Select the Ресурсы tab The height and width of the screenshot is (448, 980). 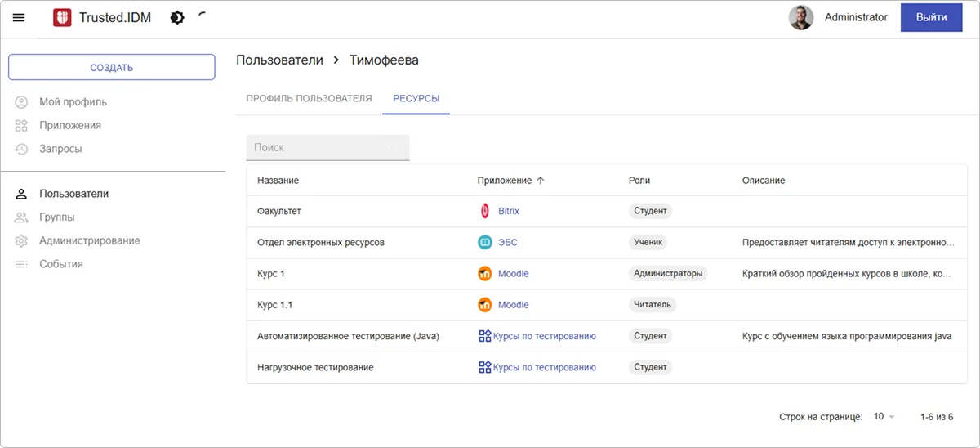click(x=416, y=99)
